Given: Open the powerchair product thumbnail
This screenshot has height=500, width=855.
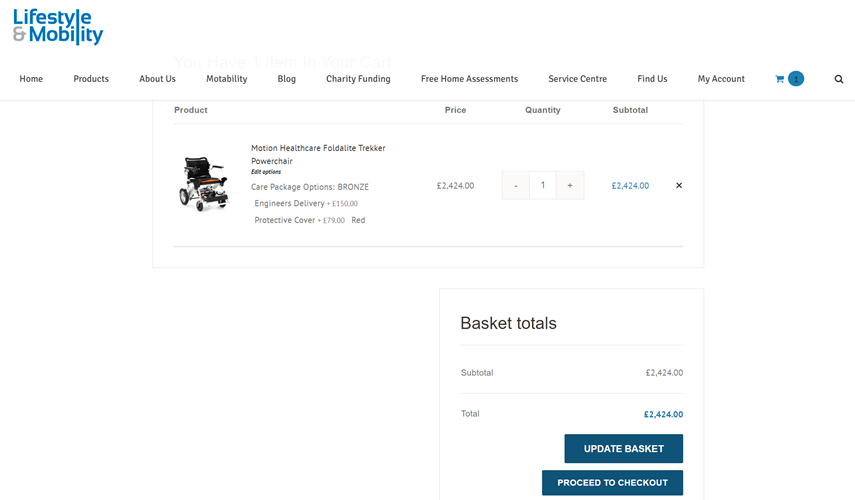Looking at the screenshot, I should [x=203, y=184].
